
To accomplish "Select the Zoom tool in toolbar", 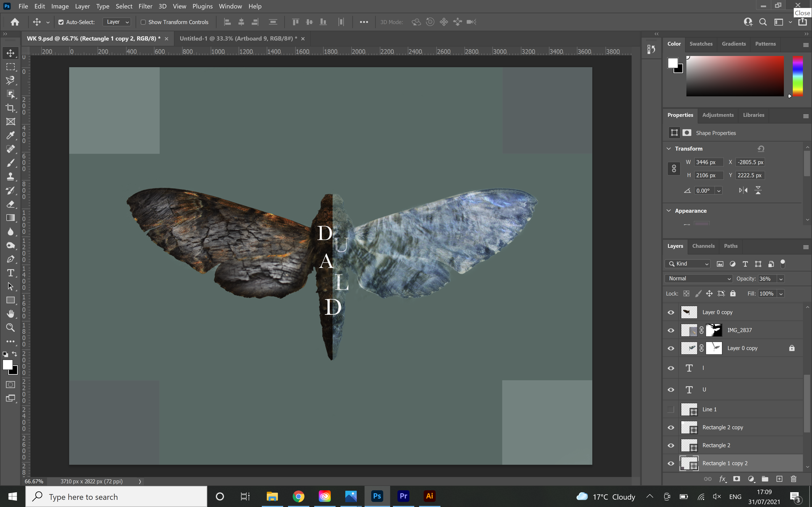I will coord(10,328).
